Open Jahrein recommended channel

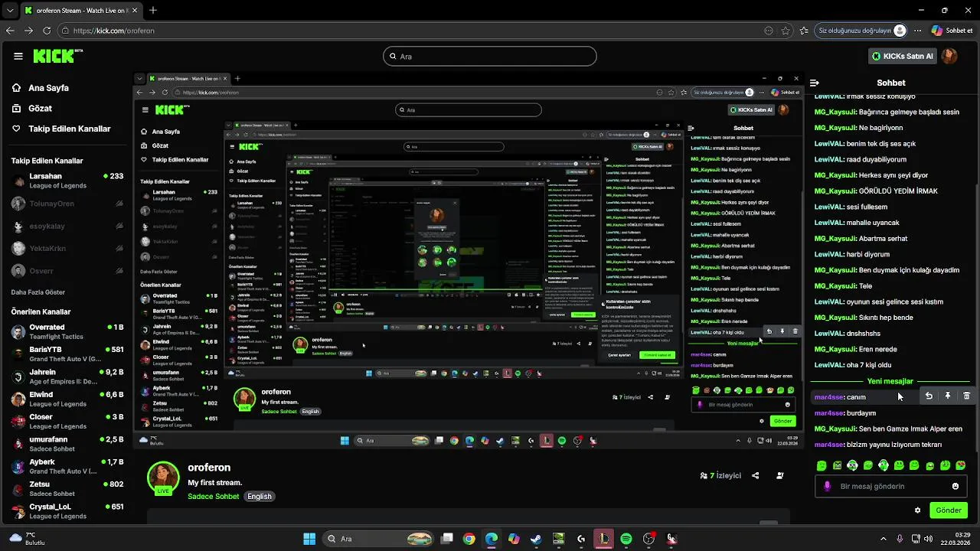(67, 377)
